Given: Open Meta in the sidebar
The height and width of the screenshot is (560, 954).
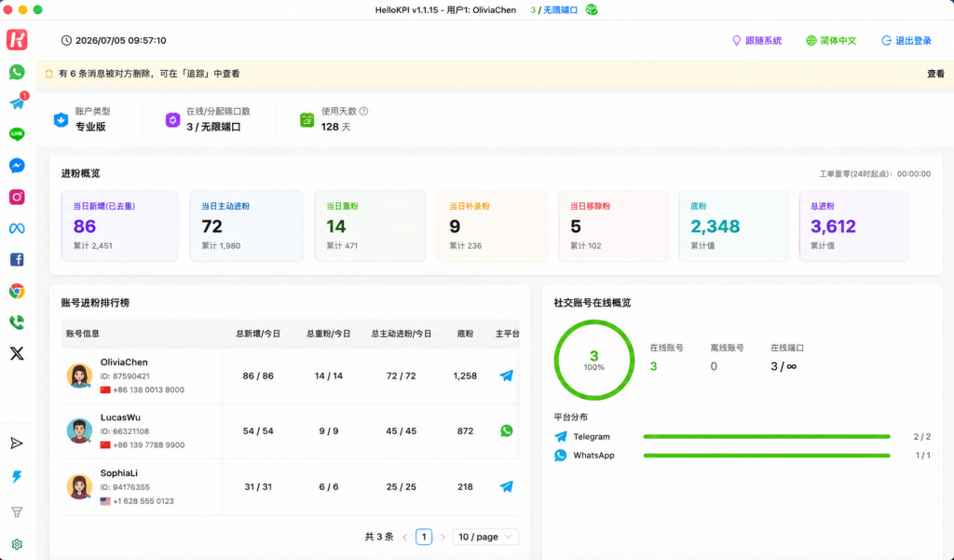Looking at the screenshot, I should click(17, 228).
